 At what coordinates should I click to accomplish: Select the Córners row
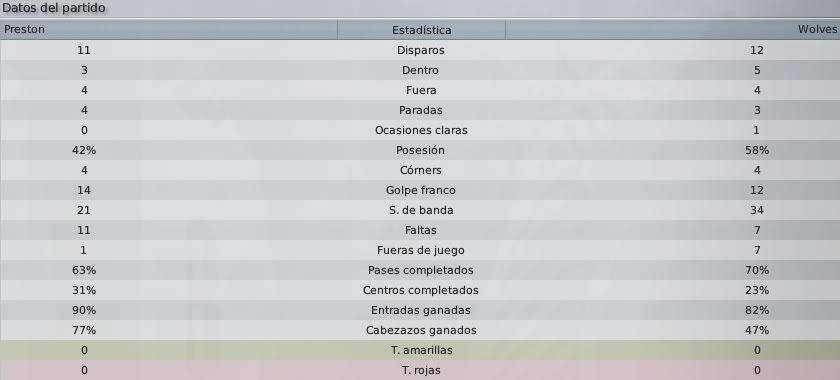(x=420, y=170)
